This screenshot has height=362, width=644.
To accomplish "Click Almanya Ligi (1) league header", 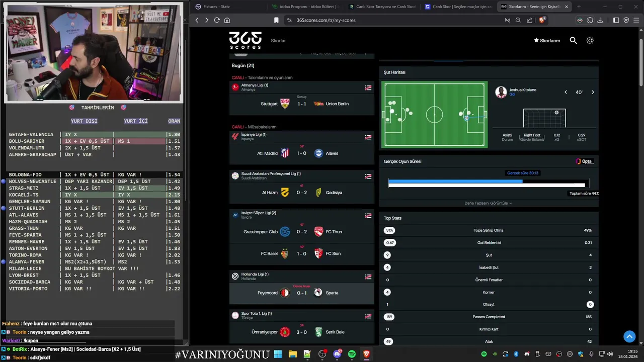I will tap(302, 87).
